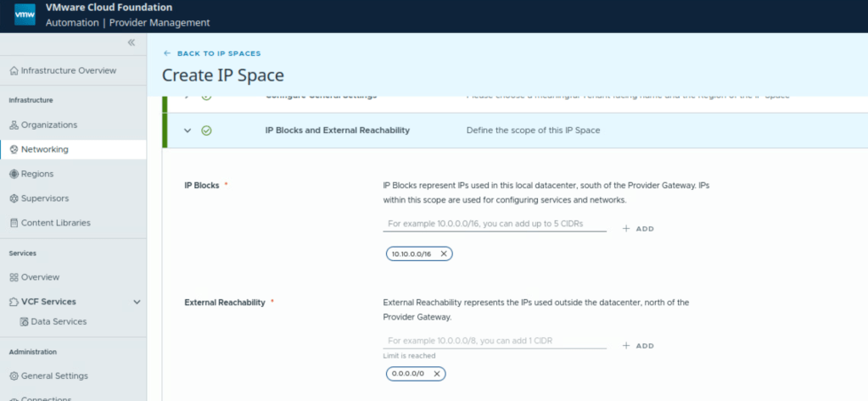
Task: Open the Networking menu item
Action: click(x=45, y=149)
